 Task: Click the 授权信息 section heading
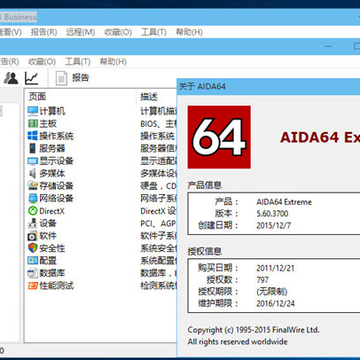click(x=205, y=251)
